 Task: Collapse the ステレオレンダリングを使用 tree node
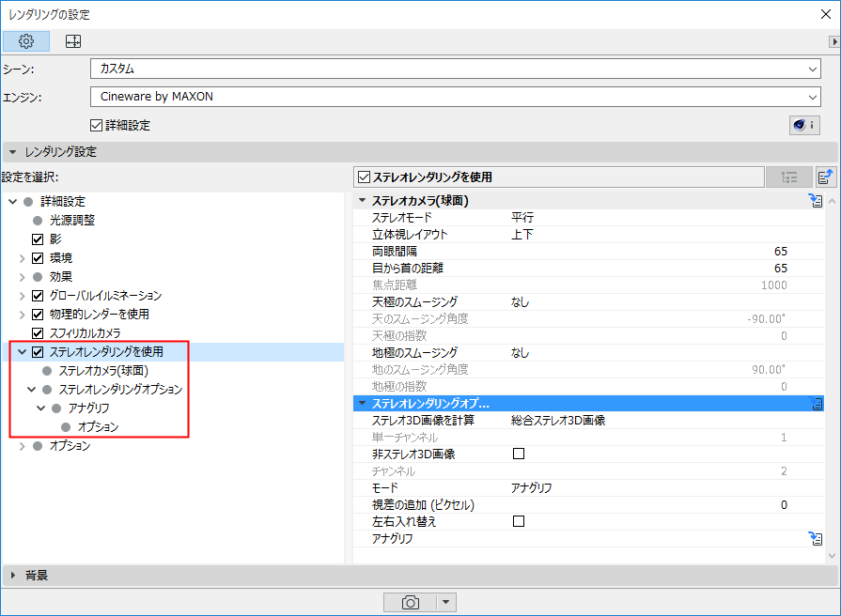point(22,352)
